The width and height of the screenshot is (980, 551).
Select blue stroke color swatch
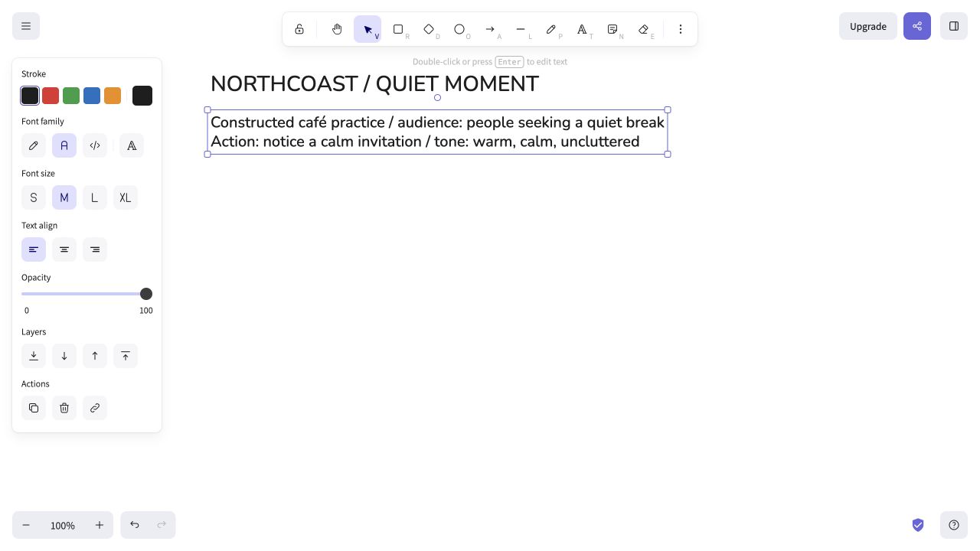tap(92, 96)
